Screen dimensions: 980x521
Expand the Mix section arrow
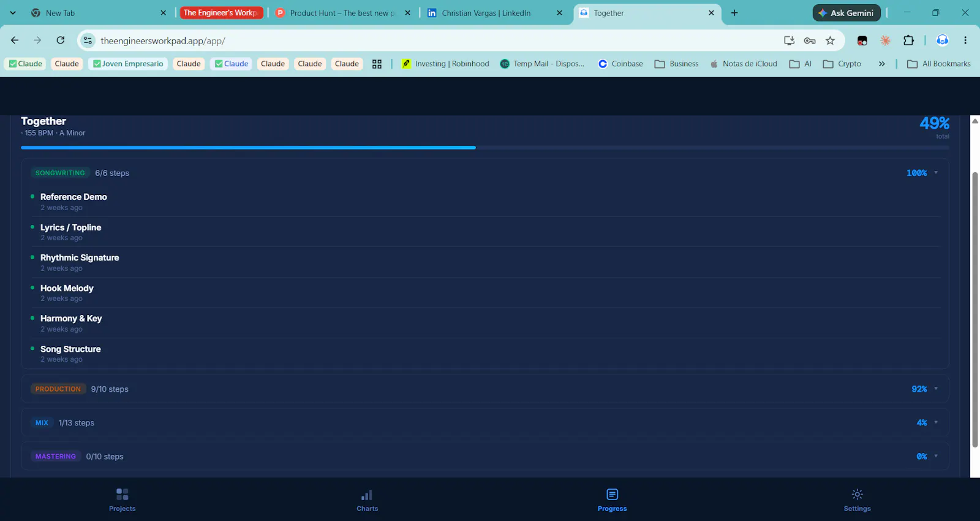(936, 422)
